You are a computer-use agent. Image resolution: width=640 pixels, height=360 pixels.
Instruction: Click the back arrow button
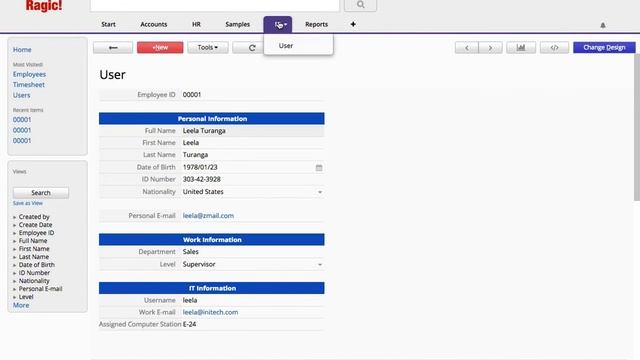click(113, 48)
